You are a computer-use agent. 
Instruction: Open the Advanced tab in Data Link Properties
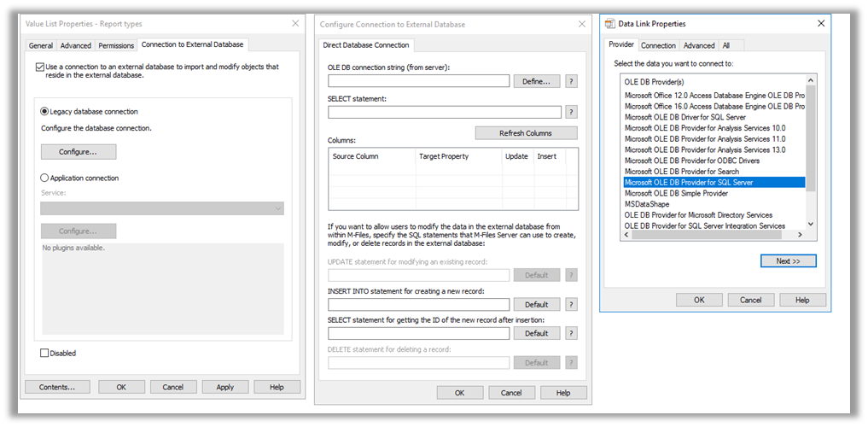pos(699,45)
